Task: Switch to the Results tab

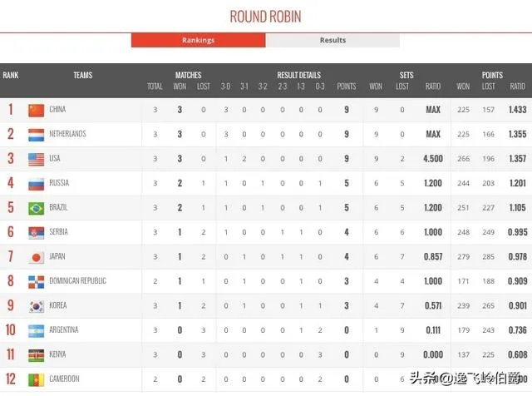Action: click(332, 40)
